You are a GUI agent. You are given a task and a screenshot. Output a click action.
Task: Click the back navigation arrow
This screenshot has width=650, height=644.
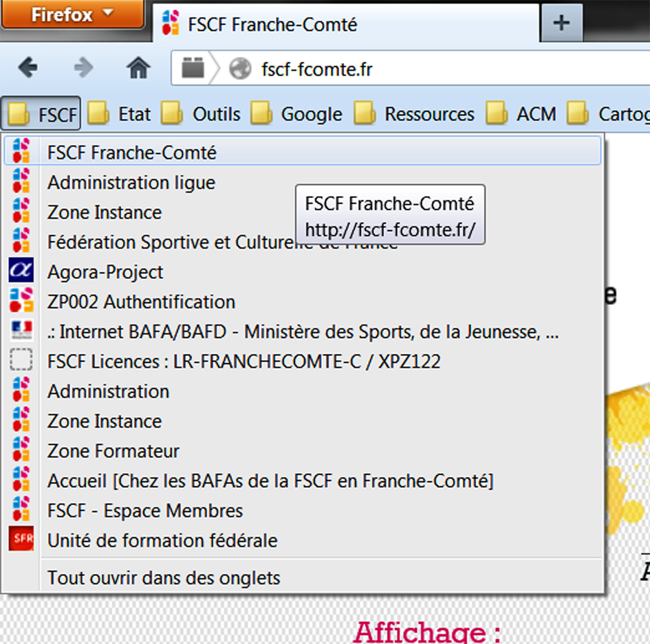[x=28, y=67]
